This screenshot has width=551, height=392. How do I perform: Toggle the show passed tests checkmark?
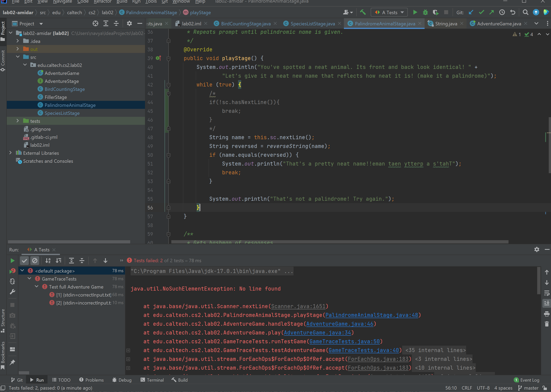pyautogui.click(x=24, y=260)
